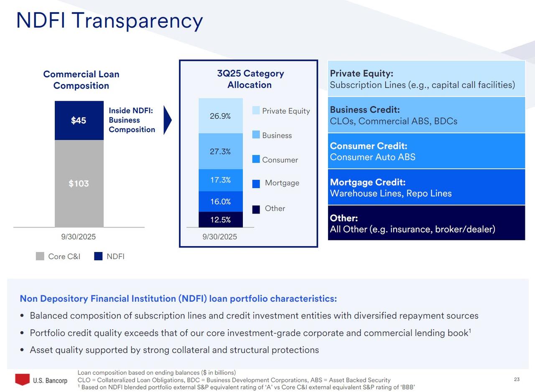Select the 27.3% Business bar segment
This screenshot has height=392, width=535.
click(220, 151)
